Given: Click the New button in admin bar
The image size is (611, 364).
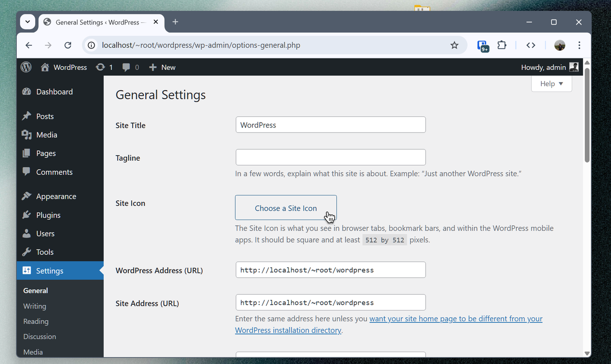Looking at the screenshot, I should (162, 67).
